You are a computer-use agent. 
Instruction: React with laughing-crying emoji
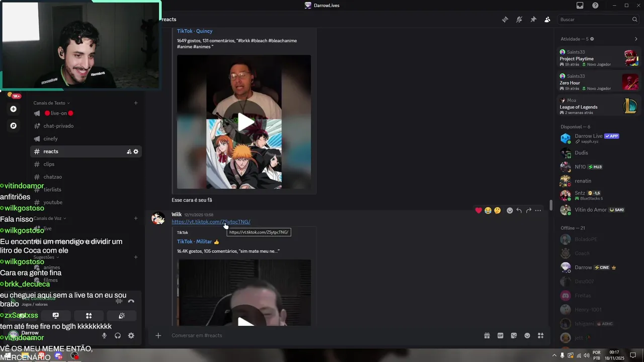488,211
